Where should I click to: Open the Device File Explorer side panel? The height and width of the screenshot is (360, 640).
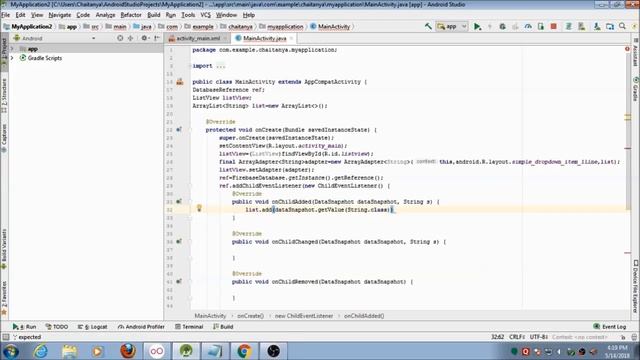tap(635, 287)
